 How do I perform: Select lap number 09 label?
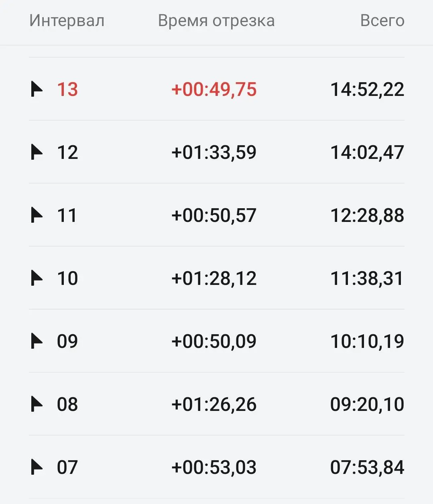pos(67,341)
